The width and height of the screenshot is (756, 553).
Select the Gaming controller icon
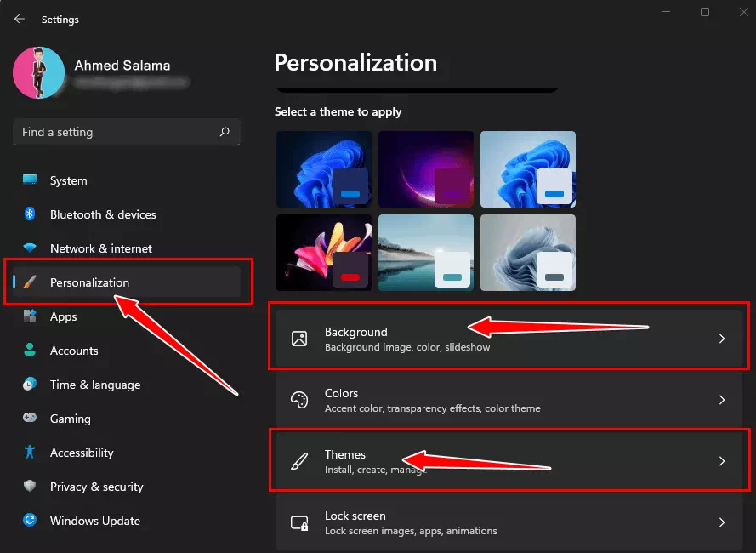[30, 418]
